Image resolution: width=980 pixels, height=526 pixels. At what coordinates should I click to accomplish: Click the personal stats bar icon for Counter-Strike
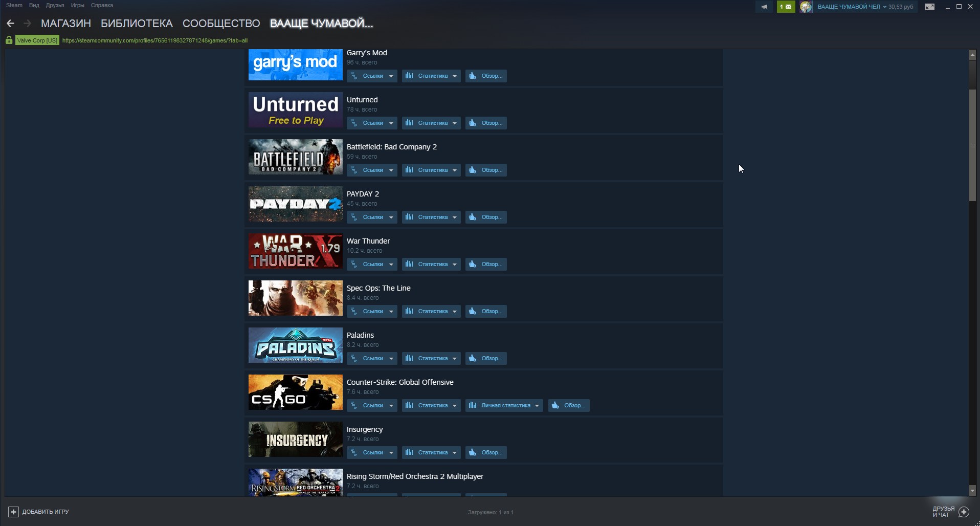473,405
